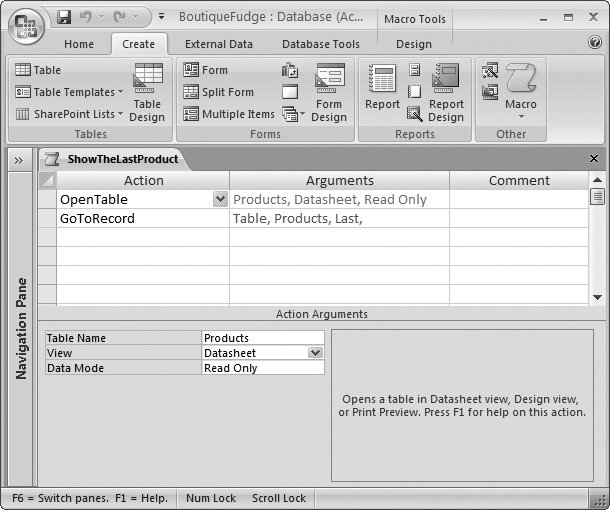The height and width of the screenshot is (510, 610).
Task: Switch to the Home ribbon tab
Action: [x=78, y=44]
